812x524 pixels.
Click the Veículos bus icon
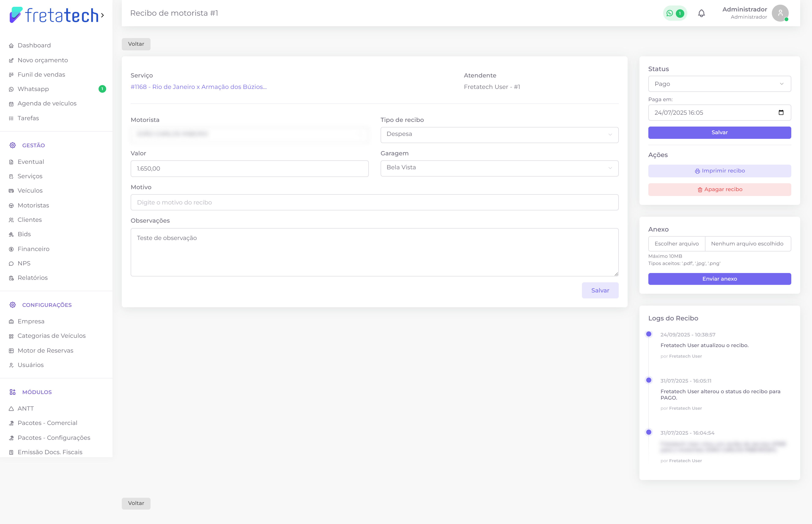tap(11, 191)
